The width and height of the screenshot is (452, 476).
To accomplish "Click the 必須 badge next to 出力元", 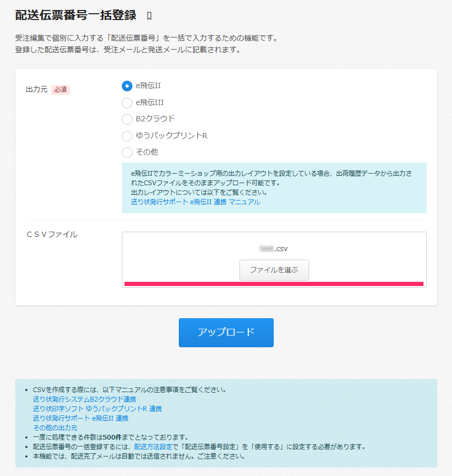I will (x=60, y=90).
